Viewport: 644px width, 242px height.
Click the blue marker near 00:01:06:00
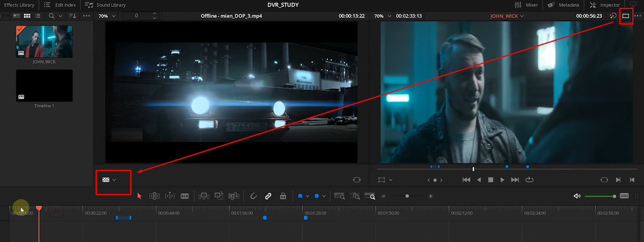point(265,218)
